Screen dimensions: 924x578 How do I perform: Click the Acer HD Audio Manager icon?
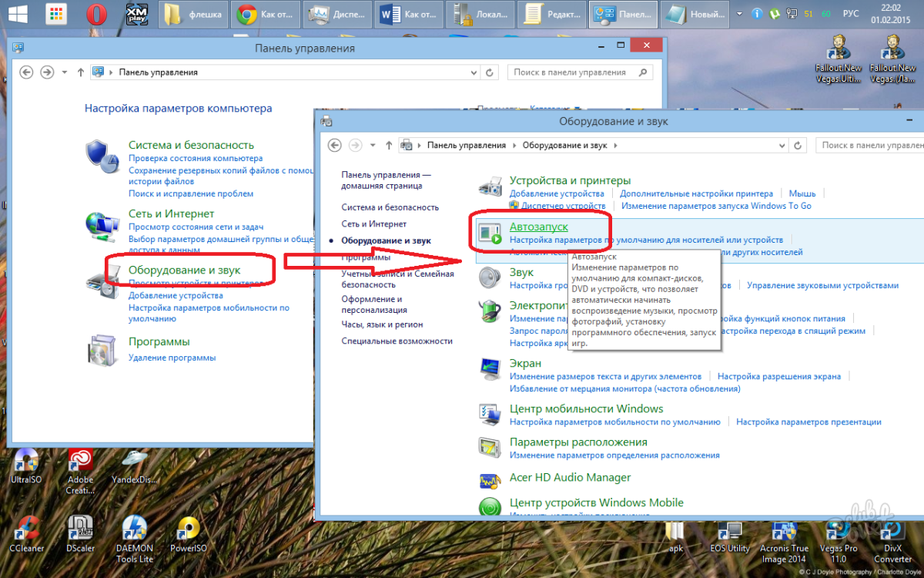point(490,482)
